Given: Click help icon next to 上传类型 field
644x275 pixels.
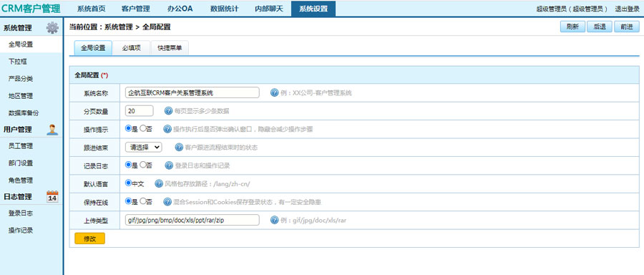Looking at the screenshot, I should pyautogui.click(x=274, y=220).
